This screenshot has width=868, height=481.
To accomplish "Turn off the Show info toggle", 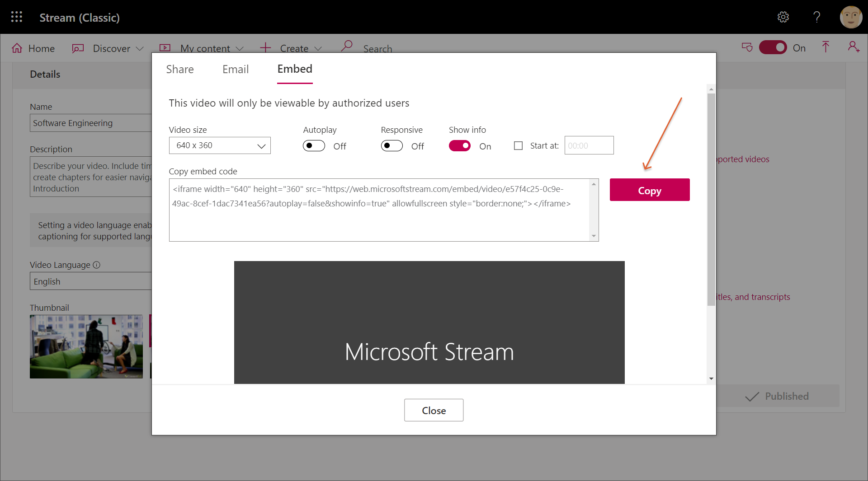I will (x=460, y=146).
